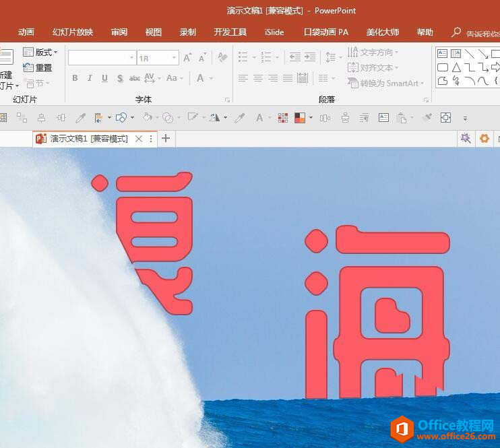Select the straight line shape
Viewport: 500px width, 448px height.
click(470, 54)
